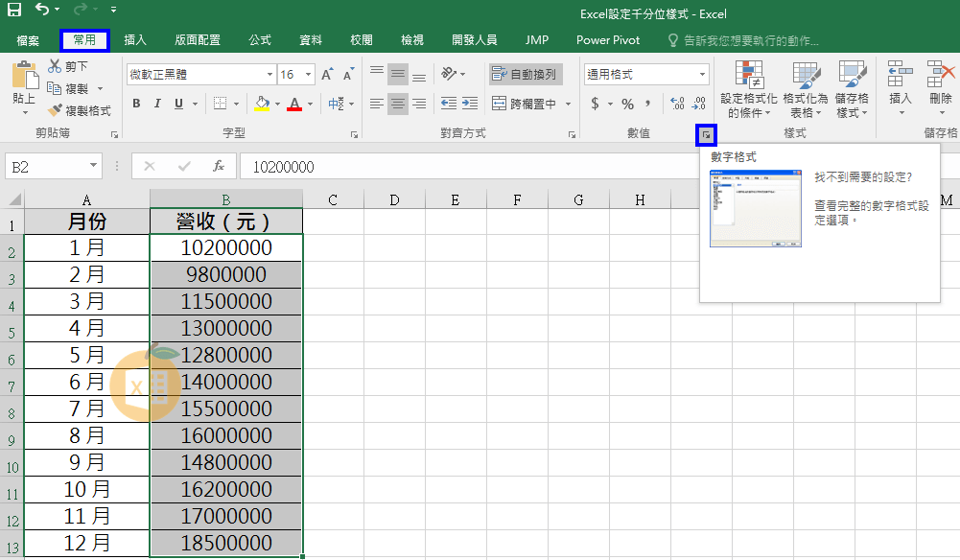Select cell containing 16000000
This screenshot has width=960, height=560.
point(226,436)
